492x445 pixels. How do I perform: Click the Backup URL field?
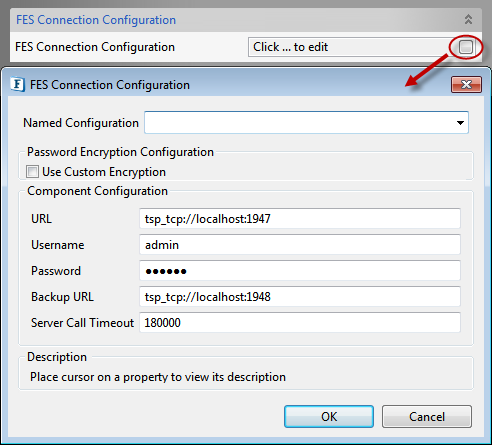coord(300,297)
